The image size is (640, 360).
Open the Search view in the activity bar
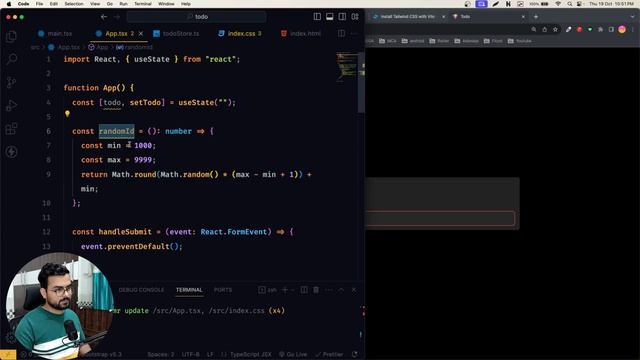[11, 60]
